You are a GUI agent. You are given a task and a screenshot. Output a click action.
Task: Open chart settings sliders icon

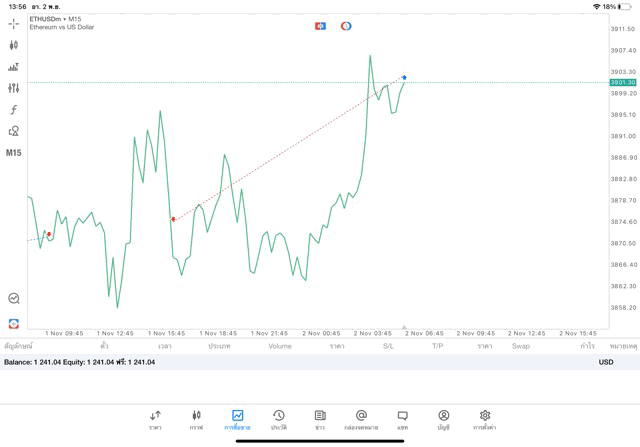coord(14,89)
